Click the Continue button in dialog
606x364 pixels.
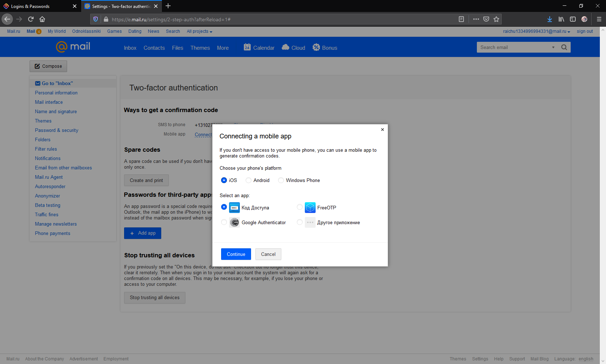[x=236, y=254]
